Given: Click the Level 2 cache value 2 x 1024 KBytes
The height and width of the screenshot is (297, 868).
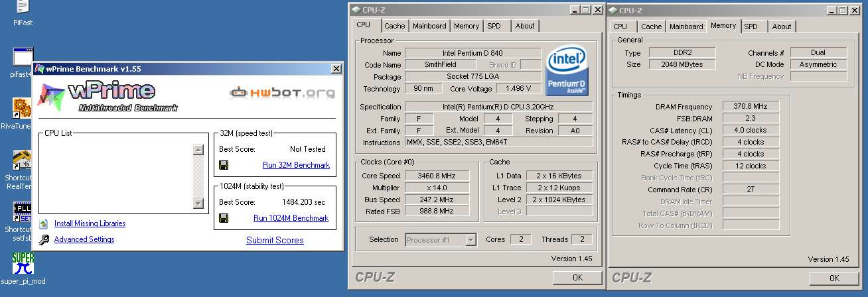Looking at the screenshot, I should (559, 200).
